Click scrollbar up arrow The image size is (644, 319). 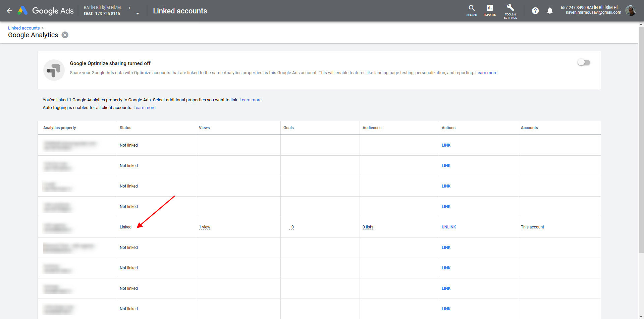tap(641, 24)
